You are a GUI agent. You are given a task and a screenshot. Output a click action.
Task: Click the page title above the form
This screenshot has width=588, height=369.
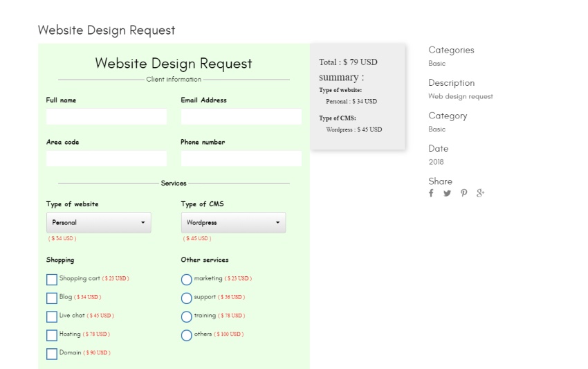tap(107, 30)
